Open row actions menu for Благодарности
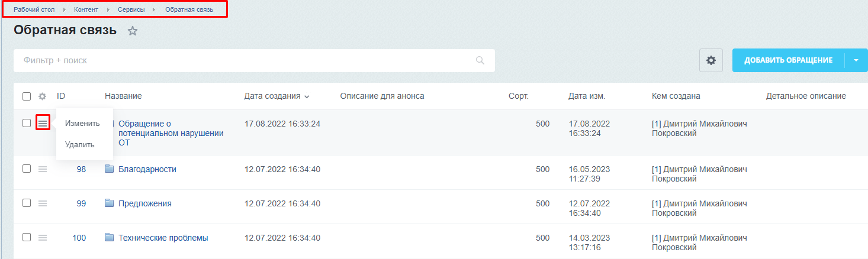Viewport: 868px width, 259px height. click(x=43, y=169)
